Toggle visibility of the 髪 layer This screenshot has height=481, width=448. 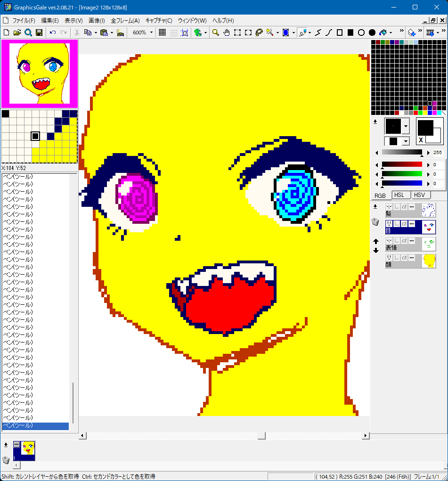(x=389, y=207)
